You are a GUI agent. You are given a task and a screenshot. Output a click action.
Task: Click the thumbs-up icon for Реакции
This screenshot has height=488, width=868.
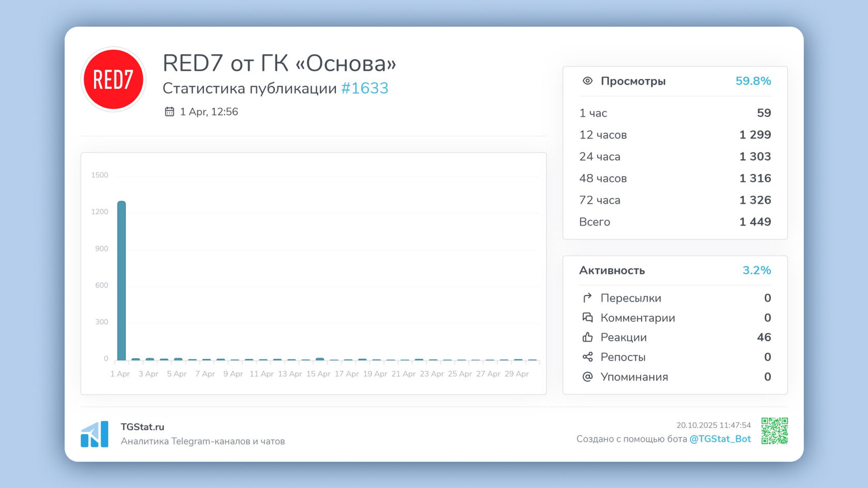click(587, 337)
